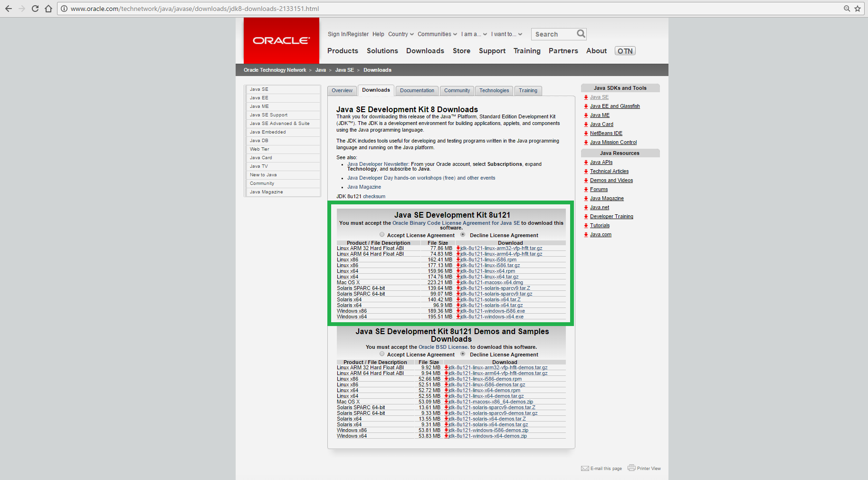Open Demos and Videos resource link
Image resolution: width=868 pixels, height=480 pixels.
[x=611, y=181]
